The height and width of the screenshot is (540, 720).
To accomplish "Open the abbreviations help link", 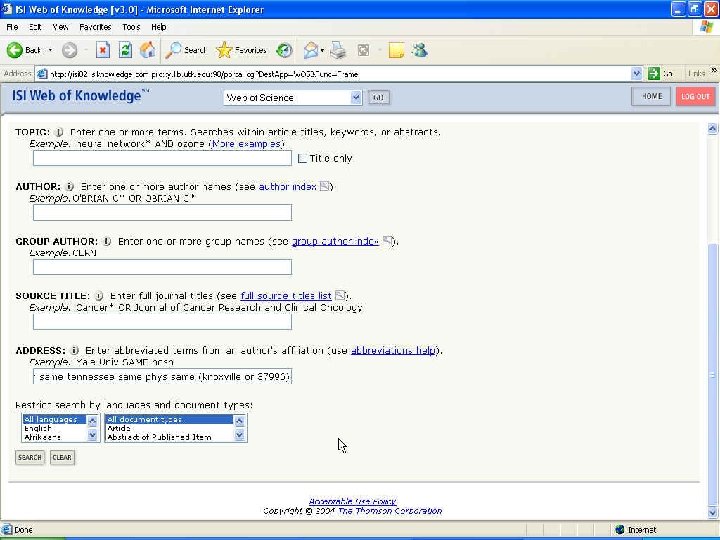I will (394, 350).
